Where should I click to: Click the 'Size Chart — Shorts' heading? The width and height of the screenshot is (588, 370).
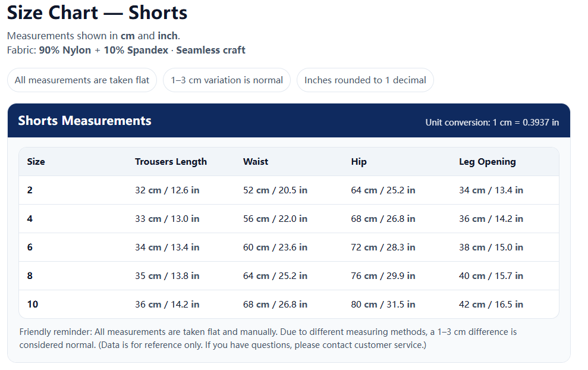click(x=97, y=12)
